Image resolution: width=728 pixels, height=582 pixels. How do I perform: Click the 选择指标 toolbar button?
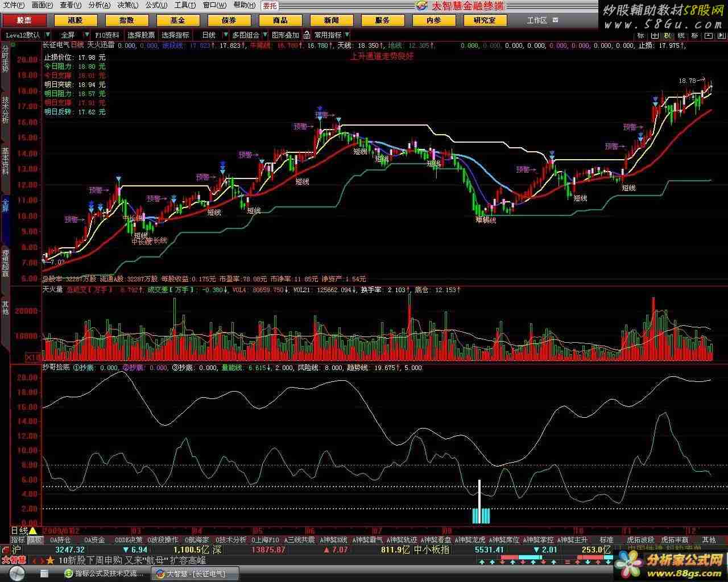coord(175,35)
